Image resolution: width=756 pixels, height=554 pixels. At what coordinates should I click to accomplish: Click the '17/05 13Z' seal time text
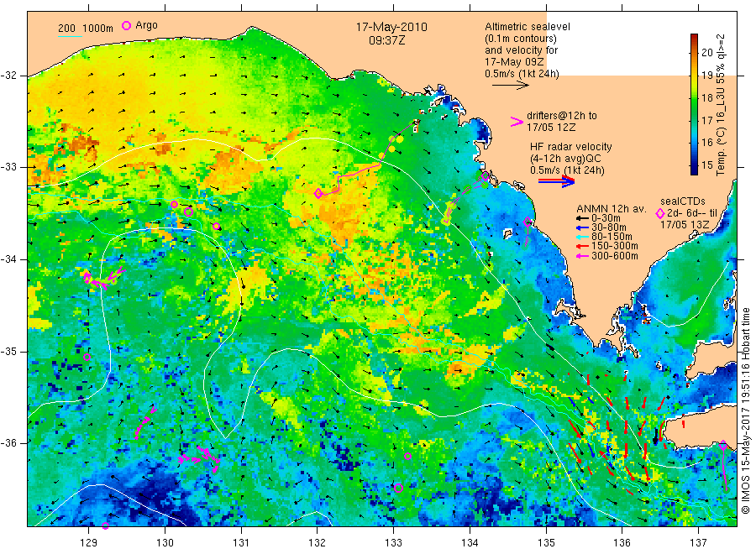(x=685, y=225)
